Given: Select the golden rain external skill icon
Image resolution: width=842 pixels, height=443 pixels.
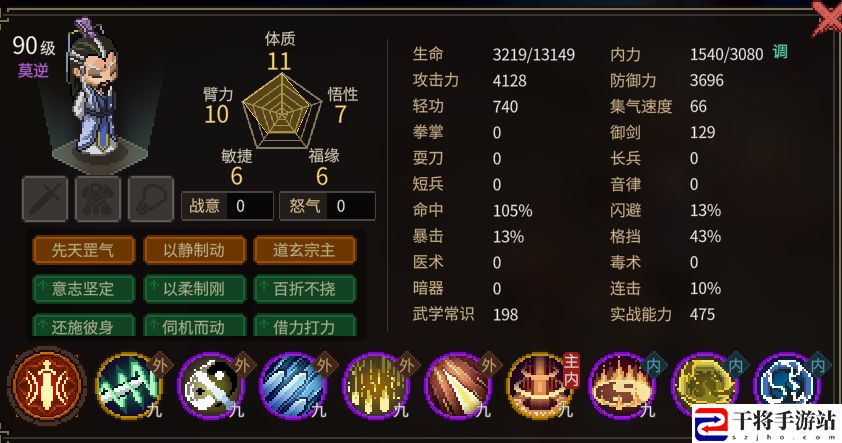Looking at the screenshot, I should pyautogui.click(x=376, y=386).
